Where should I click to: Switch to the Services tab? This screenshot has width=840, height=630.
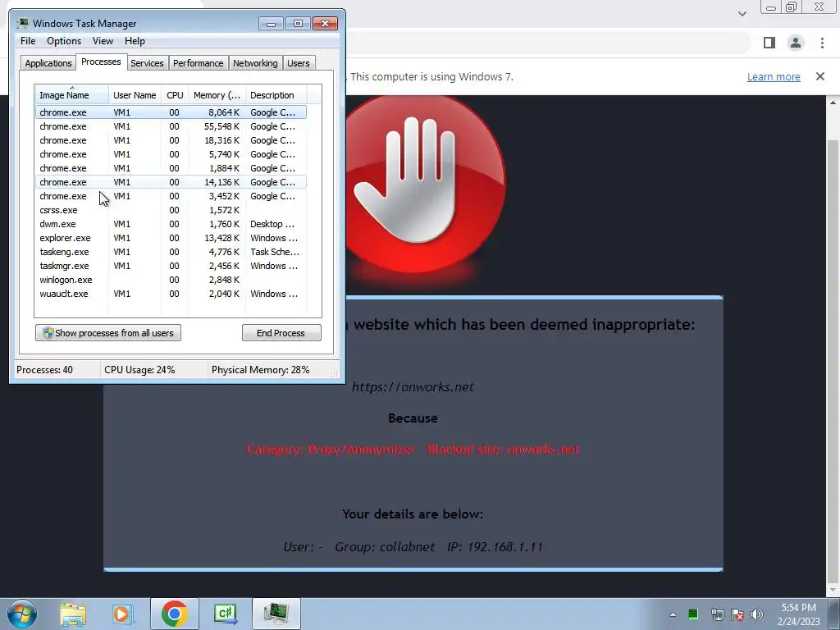pos(147,63)
